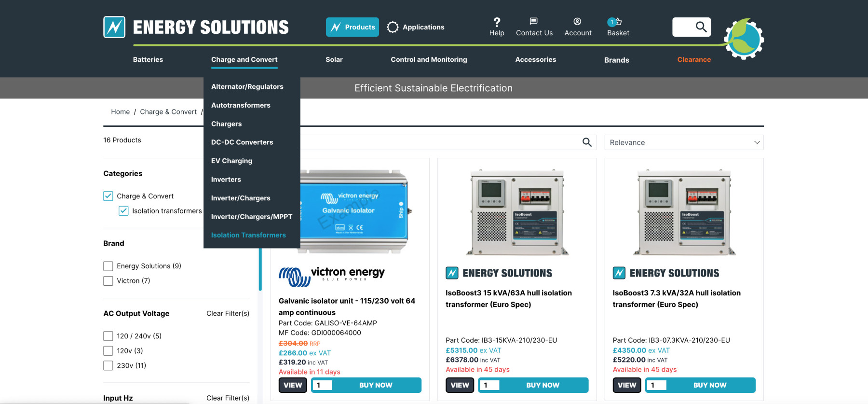Select Inverters from the dropdown menu
868x404 pixels.
(226, 180)
